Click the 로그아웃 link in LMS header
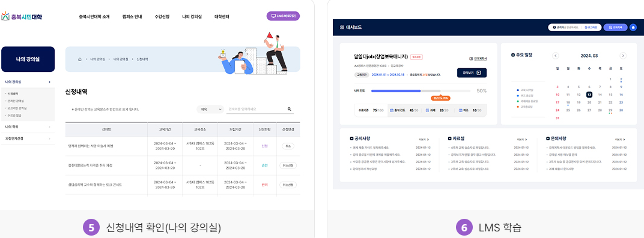The image size is (644, 238). click(x=591, y=28)
